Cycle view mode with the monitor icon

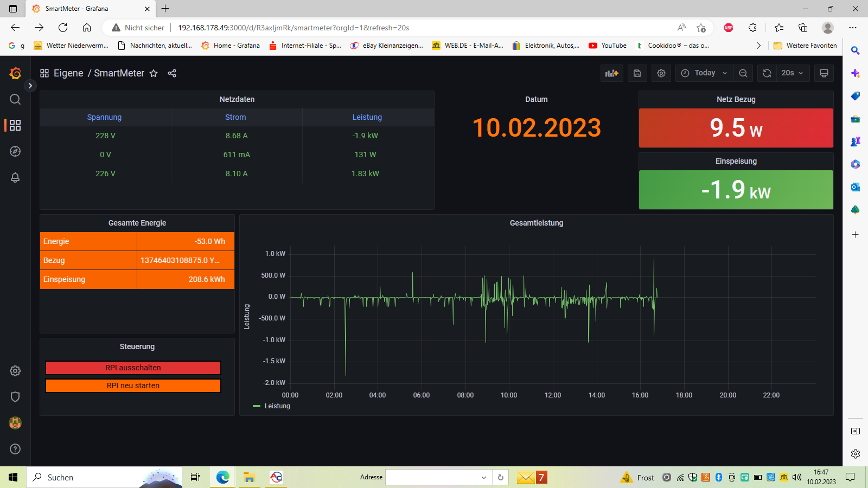click(824, 73)
